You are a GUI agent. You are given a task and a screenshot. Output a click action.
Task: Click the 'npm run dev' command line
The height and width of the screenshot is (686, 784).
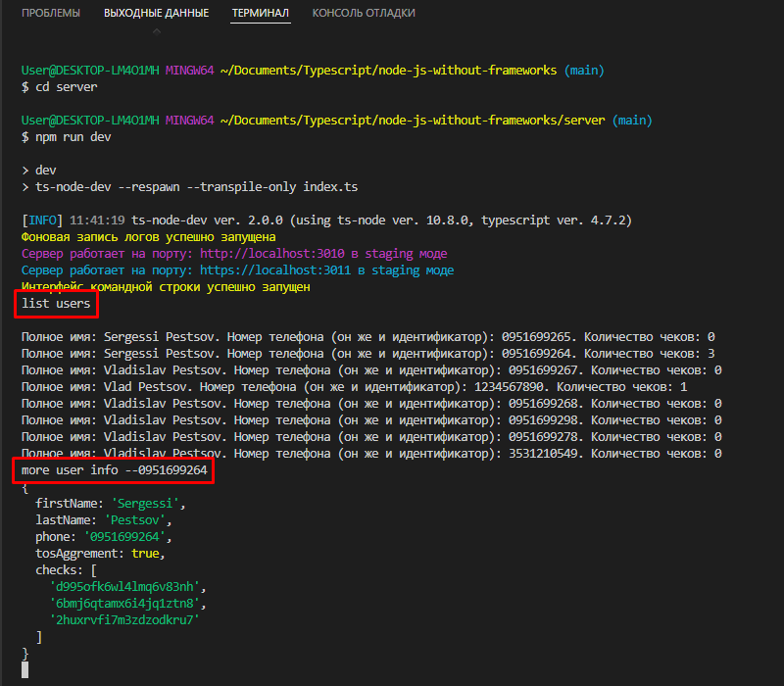66,137
